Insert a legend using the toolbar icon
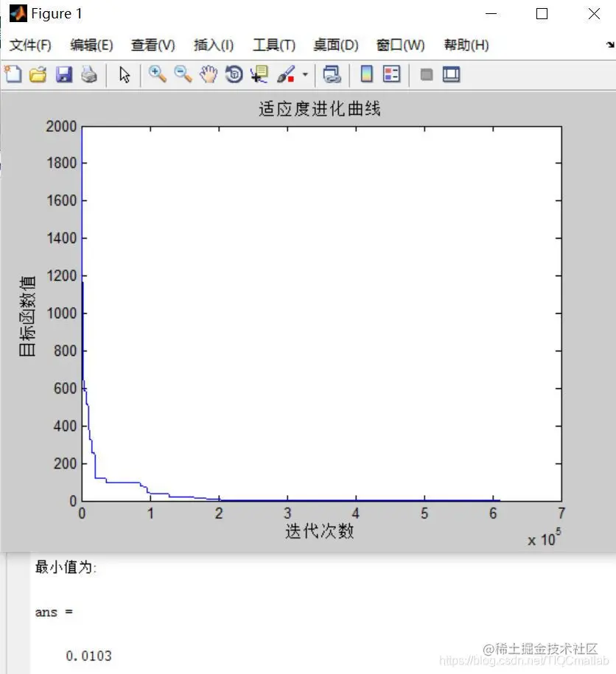The height and width of the screenshot is (674, 616). 391,74
